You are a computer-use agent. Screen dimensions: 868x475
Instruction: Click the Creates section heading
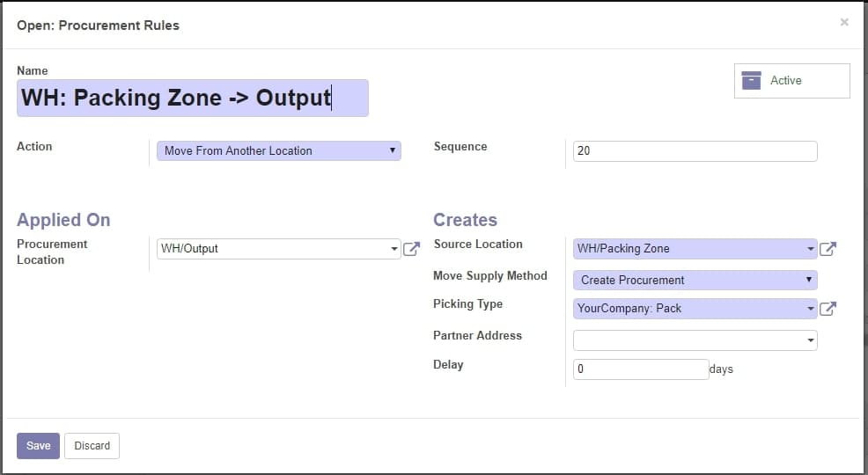coord(465,220)
